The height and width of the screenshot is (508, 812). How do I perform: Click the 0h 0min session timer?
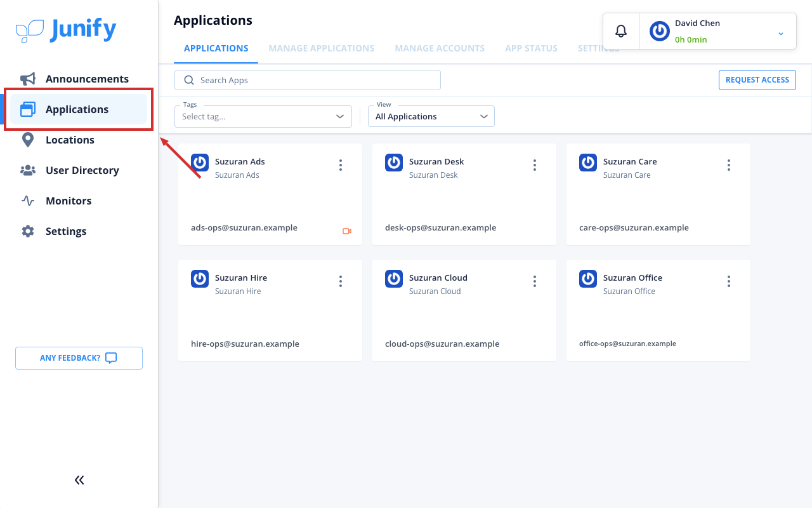tap(691, 39)
